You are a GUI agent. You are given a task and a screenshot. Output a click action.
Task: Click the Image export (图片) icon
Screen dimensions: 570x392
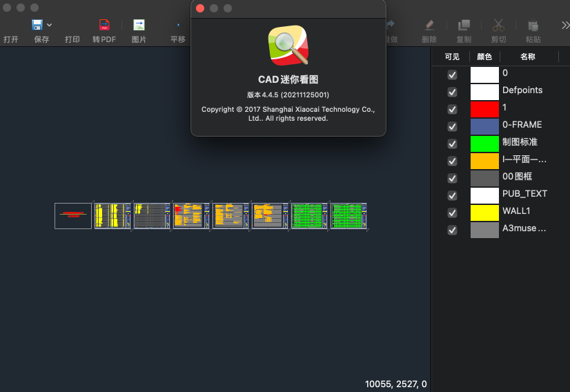tap(139, 25)
